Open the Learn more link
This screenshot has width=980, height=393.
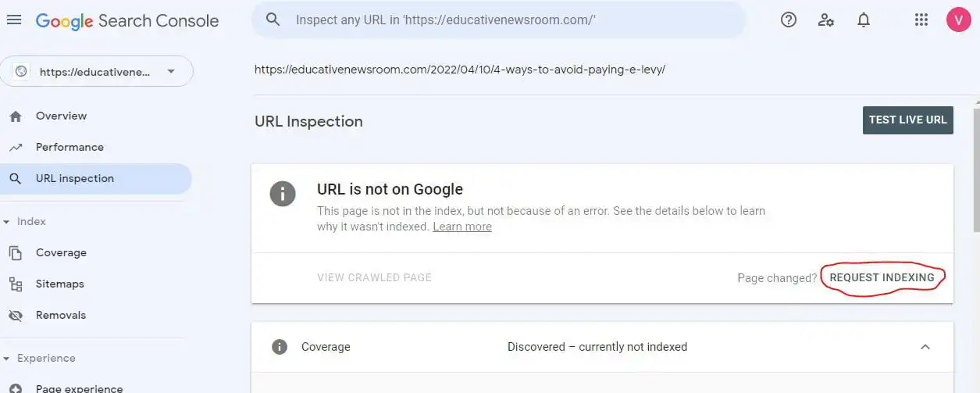[462, 227]
